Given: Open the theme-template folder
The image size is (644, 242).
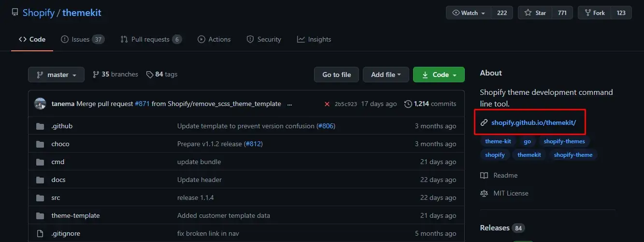Looking at the screenshot, I should pos(75,215).
